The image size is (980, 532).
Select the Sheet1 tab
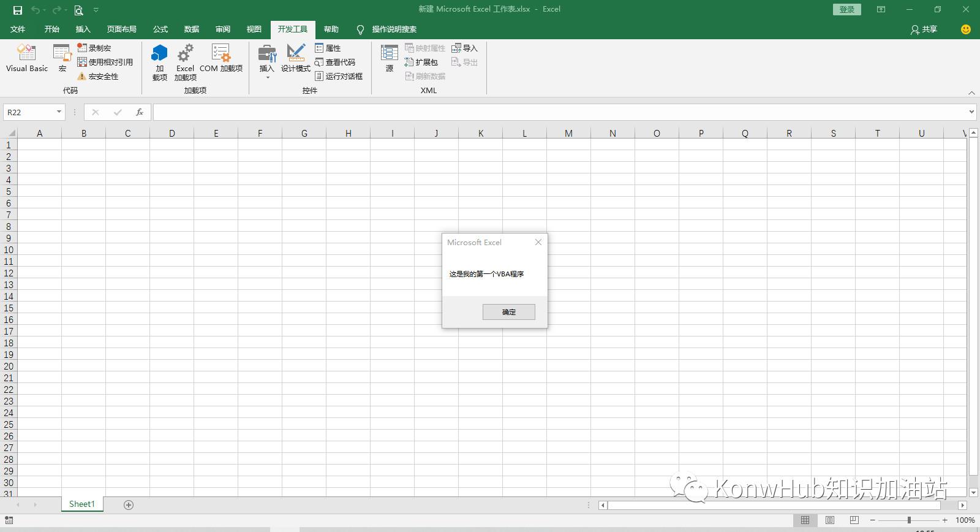coord(82,504)
